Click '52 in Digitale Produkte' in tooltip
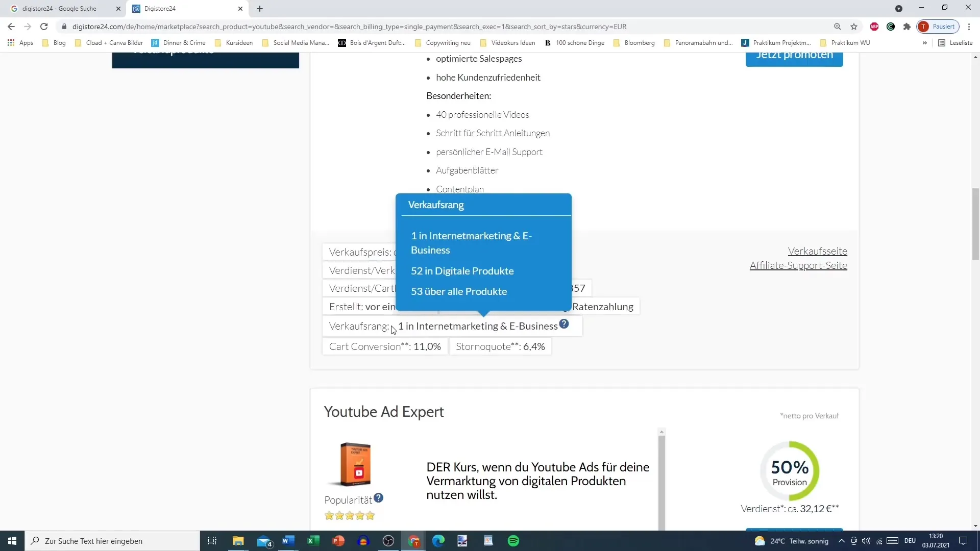The height and width of the screenshot is (551, 980). click(x=462, y=271)
